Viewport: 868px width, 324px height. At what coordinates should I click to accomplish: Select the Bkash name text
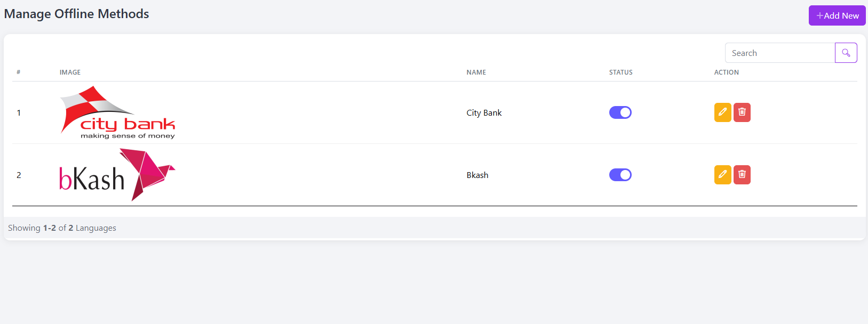(x=477, y=175)
